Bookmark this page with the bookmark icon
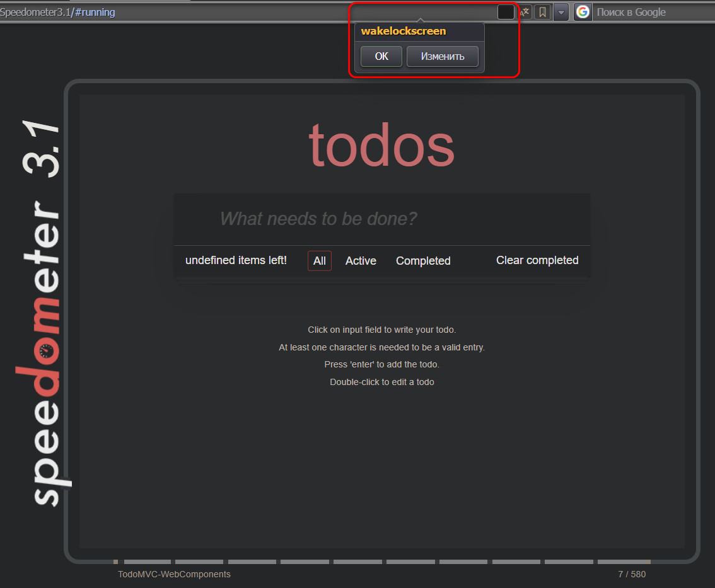The width and height of the screenshot is (715, 588). tap(542, 13)
